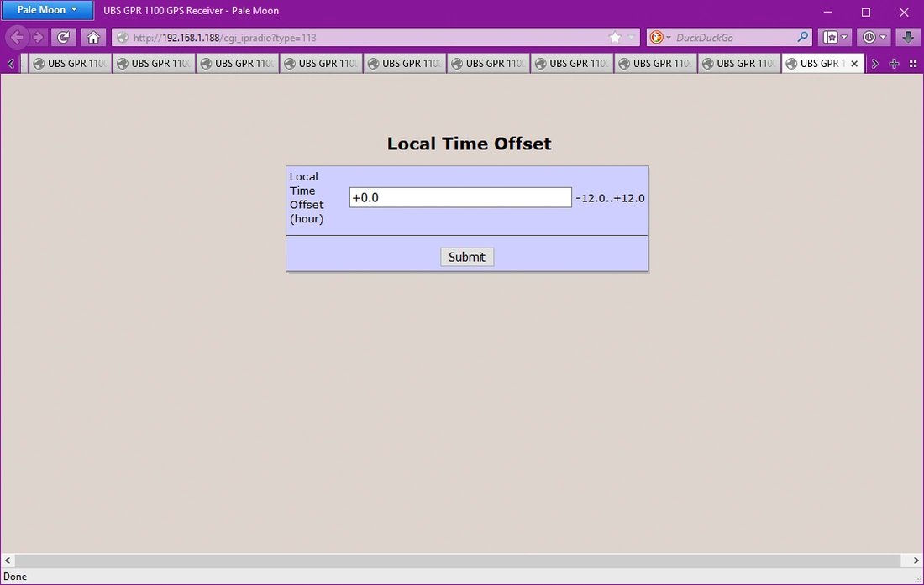The width and height of the screenshot is (924, 585).
Task: Go forward one page
Action: click(39, 38)
